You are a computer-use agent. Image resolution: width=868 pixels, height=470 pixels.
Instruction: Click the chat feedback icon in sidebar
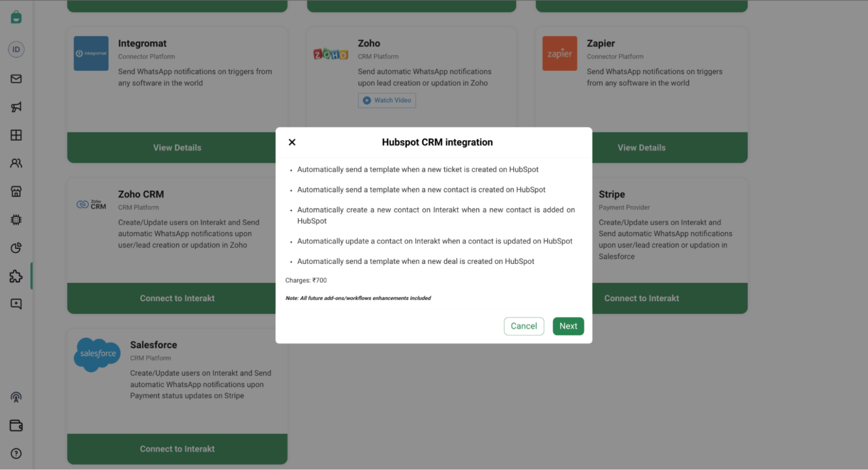click(x=16, y=304)
